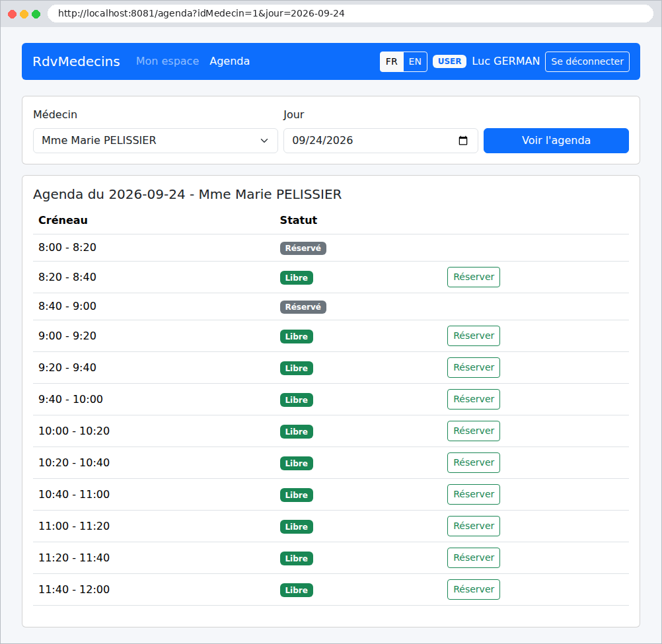Open the calendar picker icon in Jour field

point(462,141)
